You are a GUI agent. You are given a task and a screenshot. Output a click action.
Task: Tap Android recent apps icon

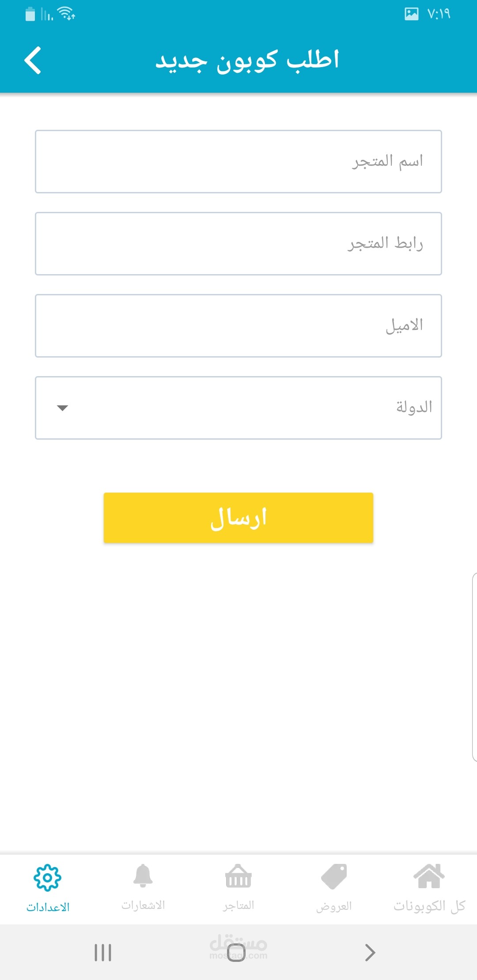pyautogui.click(x=103, y=953)
